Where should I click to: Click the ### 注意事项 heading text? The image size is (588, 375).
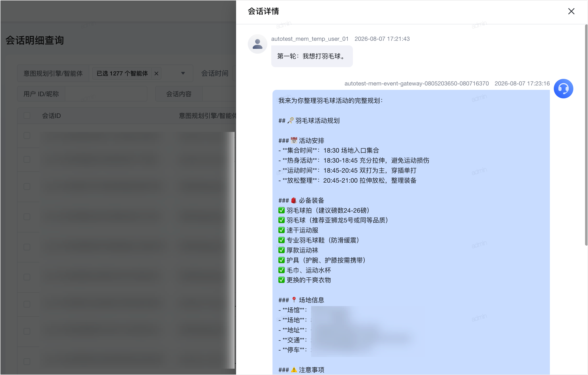point(301,370)
